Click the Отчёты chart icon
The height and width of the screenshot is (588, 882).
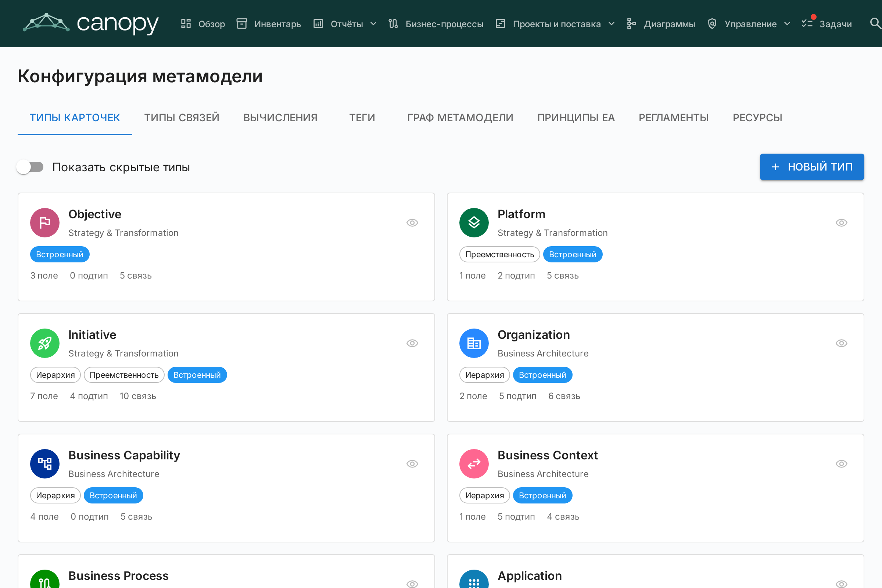tap(318, 24)
